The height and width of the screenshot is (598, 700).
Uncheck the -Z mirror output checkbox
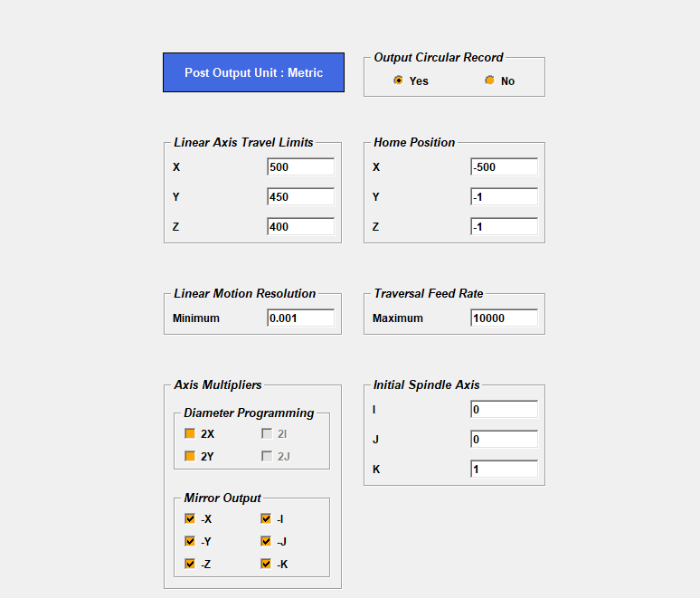click(x=190, y=564)
